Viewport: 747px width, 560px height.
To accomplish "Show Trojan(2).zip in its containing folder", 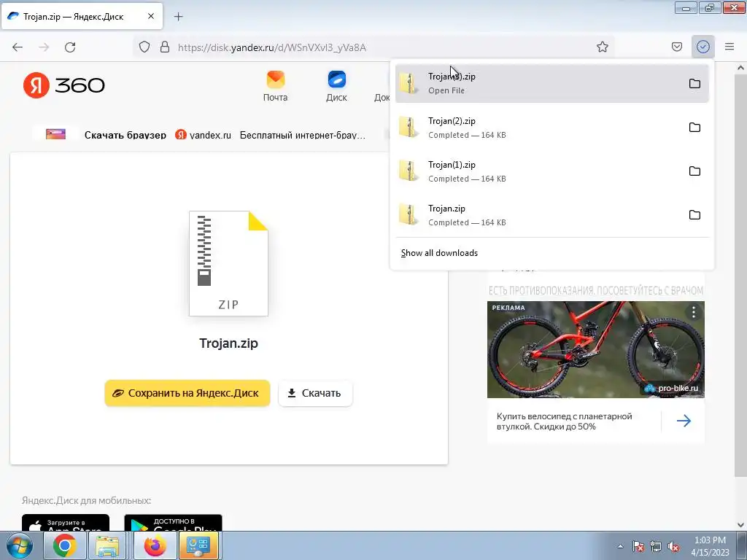I will (x=694, y=127).
